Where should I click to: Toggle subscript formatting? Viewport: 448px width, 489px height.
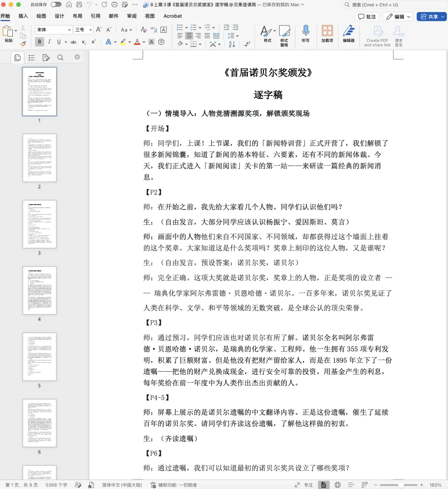pos(84,42)
